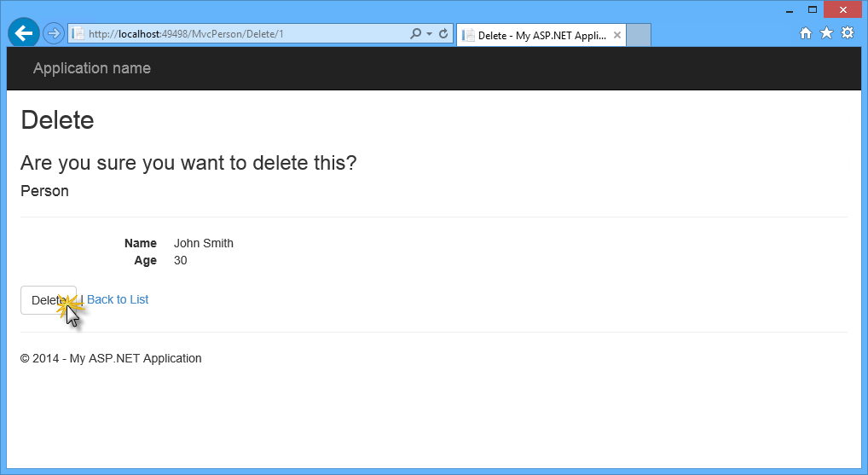
Task: Click the page icon left of the URL
Action: pyautogui.click(x=78, y=34)
